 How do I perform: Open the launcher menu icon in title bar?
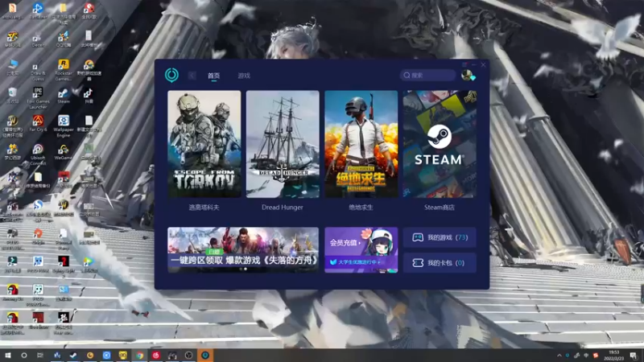(x=464, y=65)
